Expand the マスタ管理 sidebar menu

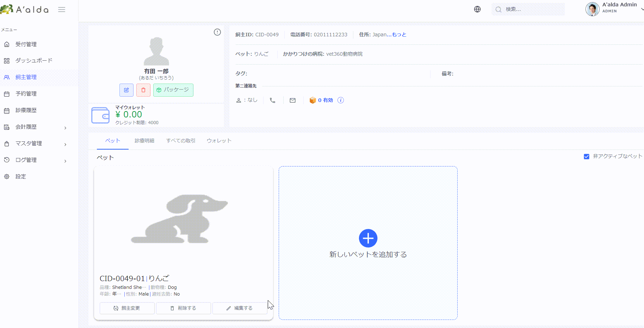35,144
